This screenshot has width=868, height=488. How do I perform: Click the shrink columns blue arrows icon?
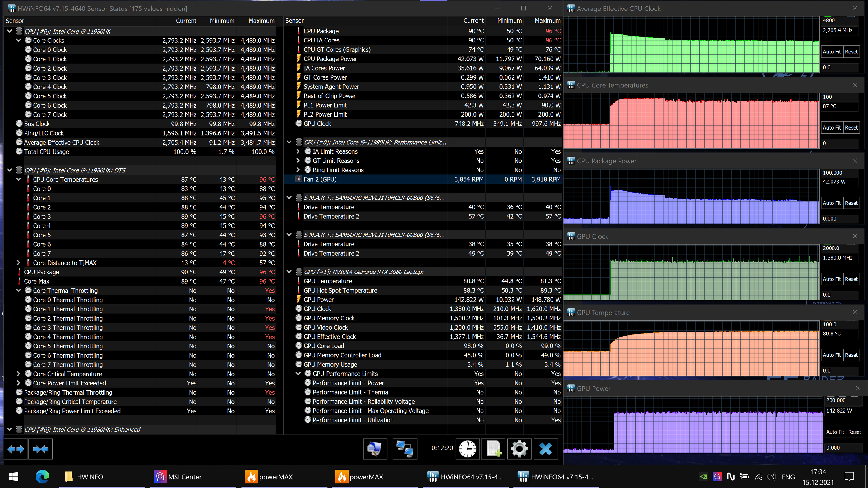tap(41, 449)
